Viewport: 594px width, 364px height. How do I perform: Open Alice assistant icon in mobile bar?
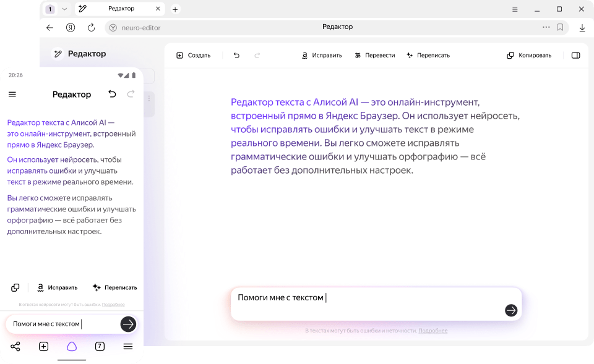[72, 347]
